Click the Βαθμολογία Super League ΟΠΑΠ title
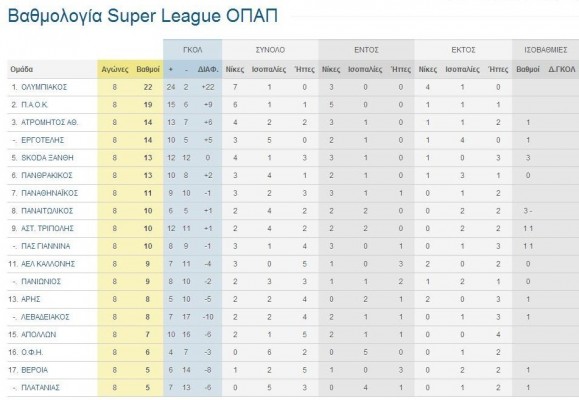579x400 pixels. pyautogui.click(x=143, y=16)
